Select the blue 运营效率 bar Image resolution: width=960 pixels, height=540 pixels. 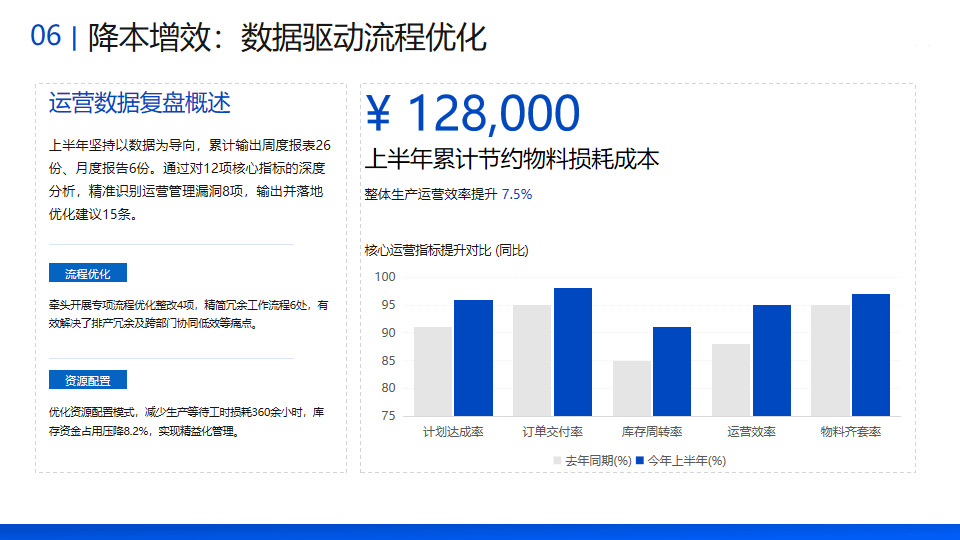point(771,361)
